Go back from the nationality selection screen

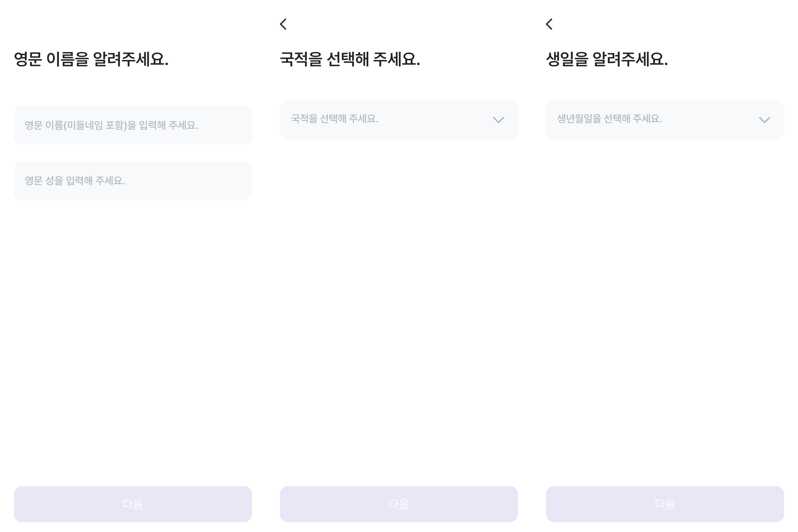pos(283,24)
